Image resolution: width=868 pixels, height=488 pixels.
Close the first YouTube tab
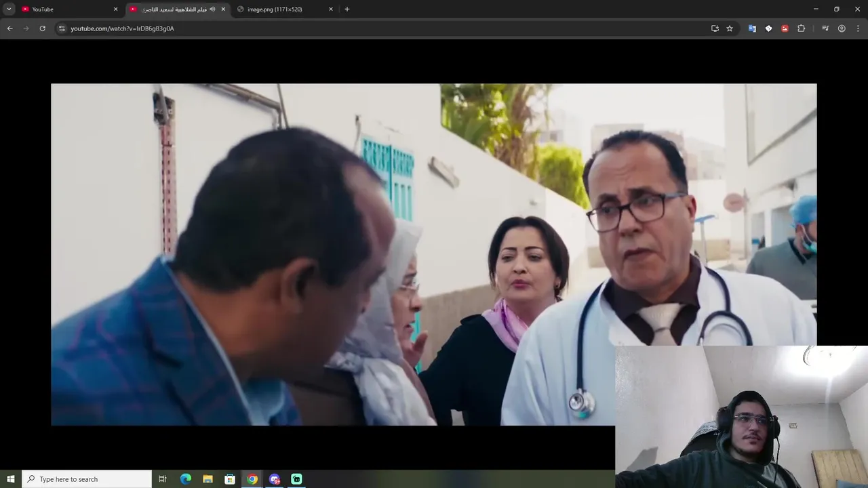(x=115, y=9)
